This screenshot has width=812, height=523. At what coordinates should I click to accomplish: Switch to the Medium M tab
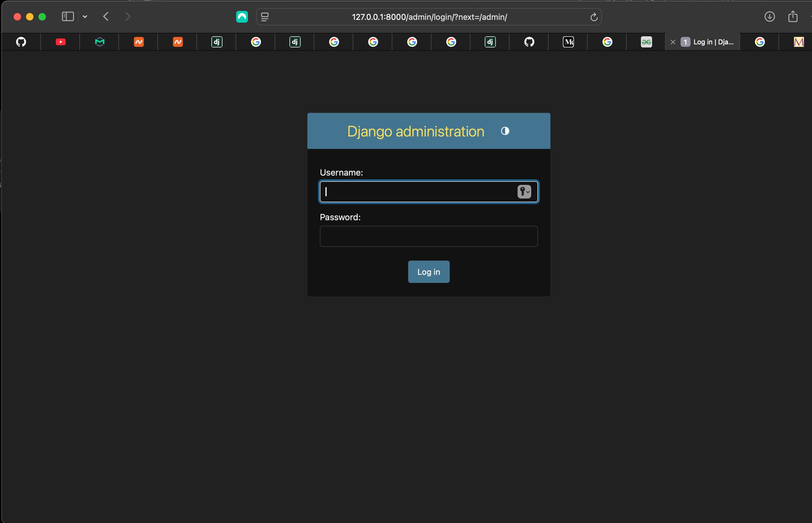tap(568, 42)
